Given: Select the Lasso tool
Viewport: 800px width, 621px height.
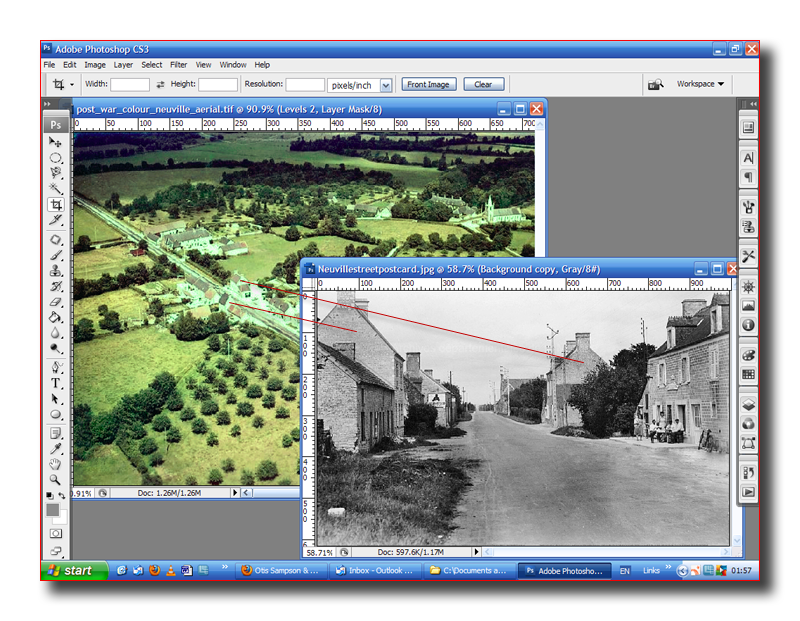Looking at the screenshot, I should click(x=55, y=173).
